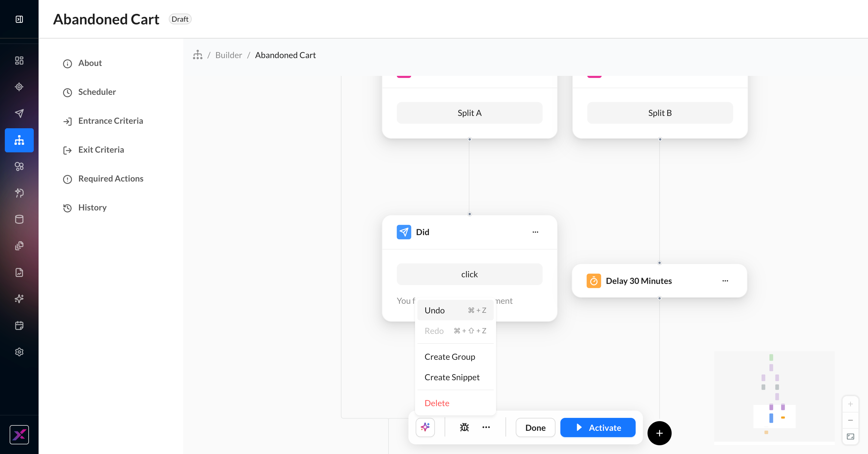The width and height of the screenshot is (868, 454).
Task: Click the click condition button
Action: point(469,274)
